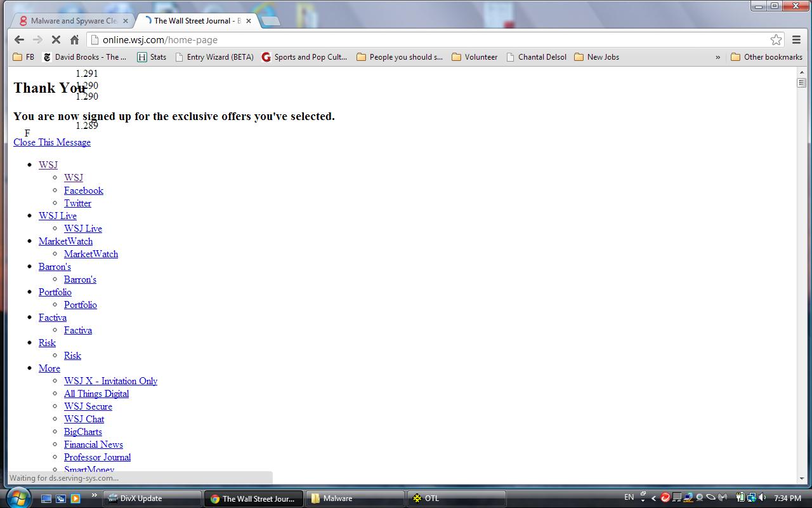Close the Malware and Spyware tab
The image size is (812, 508).
click(126, 21)
